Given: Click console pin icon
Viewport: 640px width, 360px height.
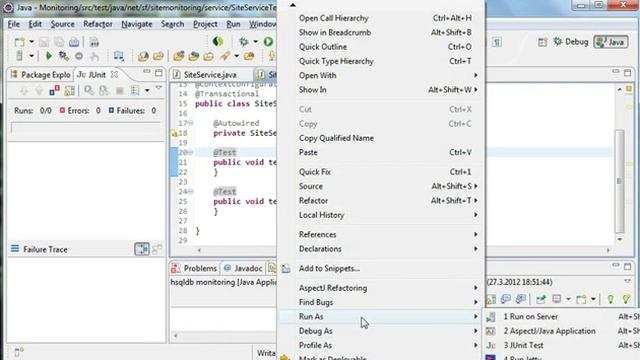Looking at the screenshot, I should (541, 299).
